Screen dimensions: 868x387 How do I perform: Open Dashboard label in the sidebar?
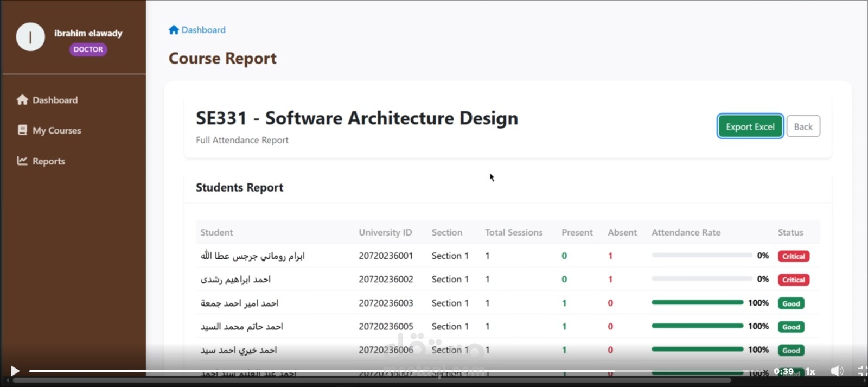tap(55, 100)
